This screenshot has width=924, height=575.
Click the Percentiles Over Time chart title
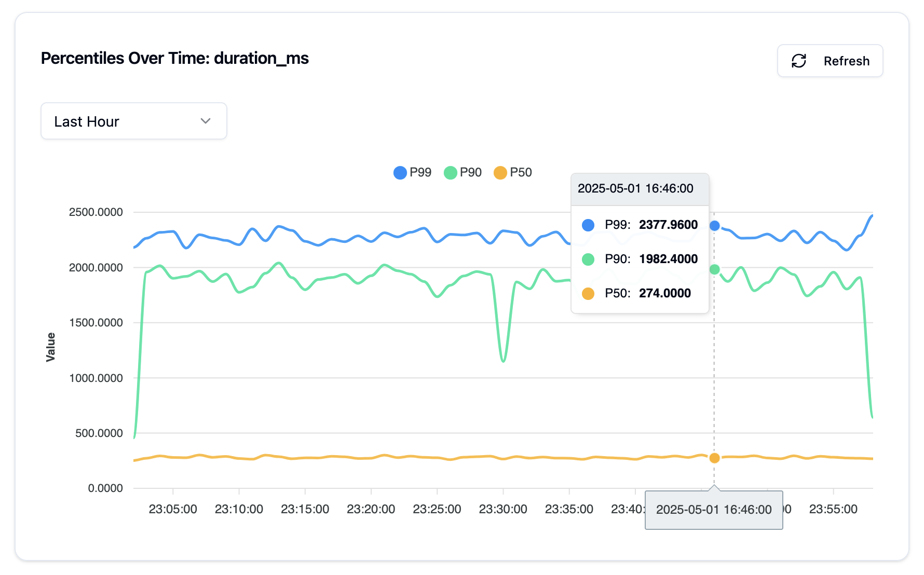pyautogui.click(x=174, y=58)
